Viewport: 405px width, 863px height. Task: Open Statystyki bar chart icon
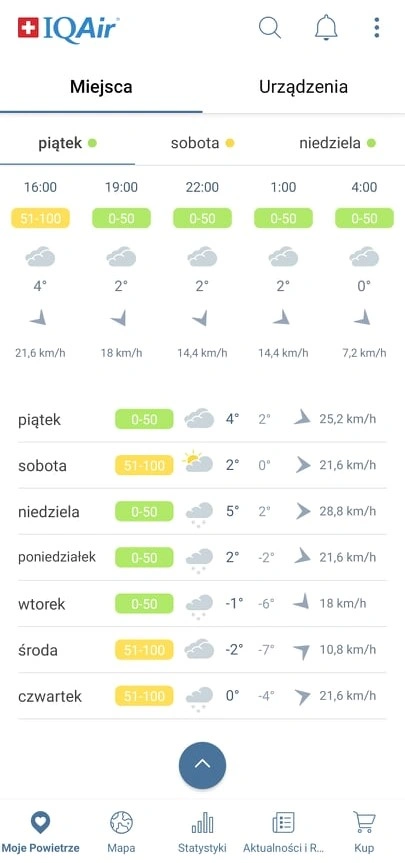[x=202, y=823]
